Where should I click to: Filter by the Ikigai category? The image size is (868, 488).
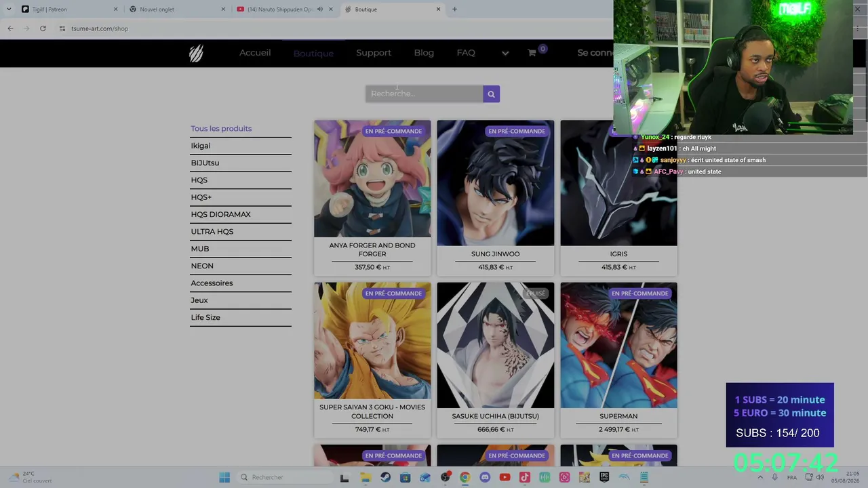pos(201,146)
